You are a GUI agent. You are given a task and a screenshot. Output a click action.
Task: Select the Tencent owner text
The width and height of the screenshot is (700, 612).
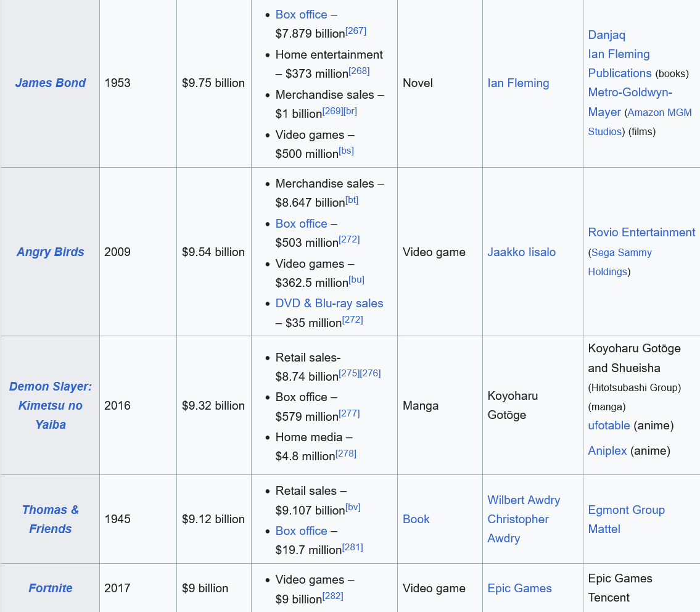tap(609, 598)
